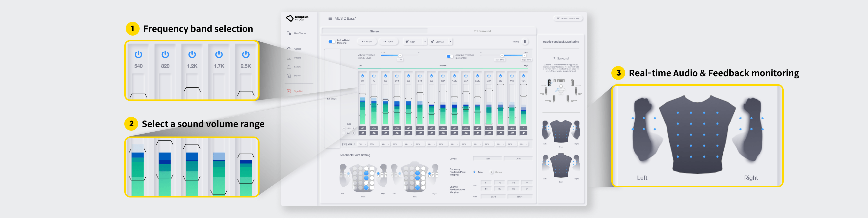868x220 pixels.
Task: Click the Front vest preview in monitoring panel
Action: (x=561, y=131)
